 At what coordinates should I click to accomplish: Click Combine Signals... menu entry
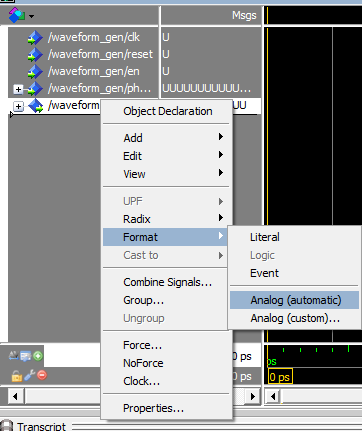pyautogui.click(x=166, y=282)
